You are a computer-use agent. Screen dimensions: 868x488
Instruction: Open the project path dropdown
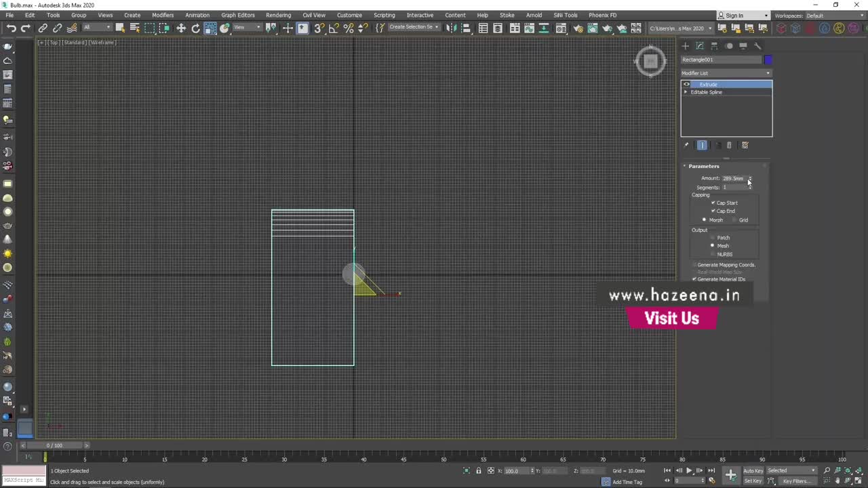pyautogui.click(x=681, y=28)
